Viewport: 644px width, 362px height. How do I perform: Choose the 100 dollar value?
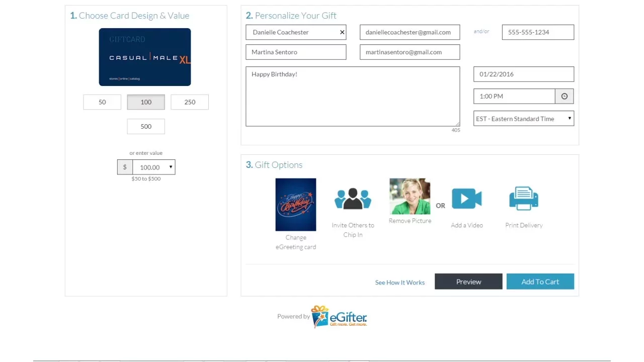[x=146, y=102]
